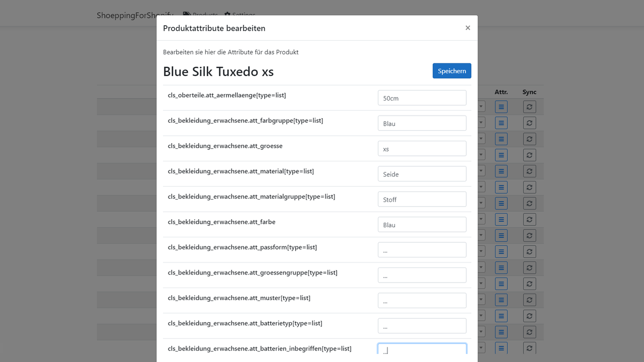Click the att_groessengruppe[type=list] label
Image resolution: width=644 pixels, height=362 pixels.
tap(253, 273)
